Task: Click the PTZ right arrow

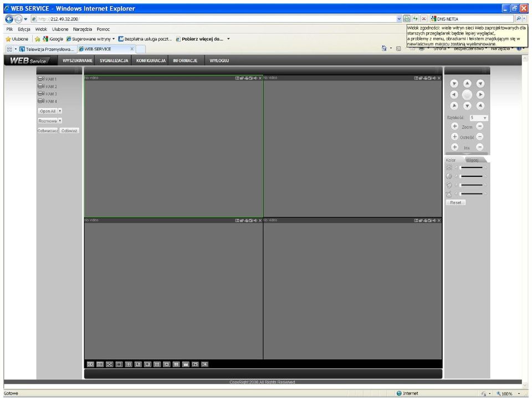Action: (480, 95)
